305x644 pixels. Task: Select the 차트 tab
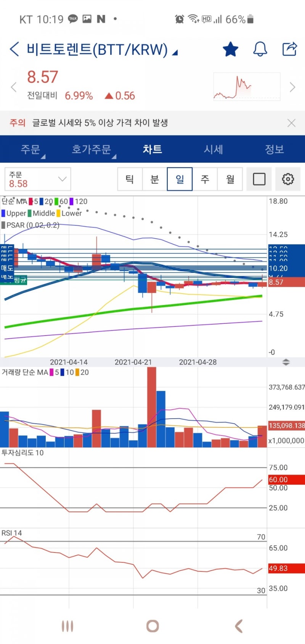click(x=152, y=149)
